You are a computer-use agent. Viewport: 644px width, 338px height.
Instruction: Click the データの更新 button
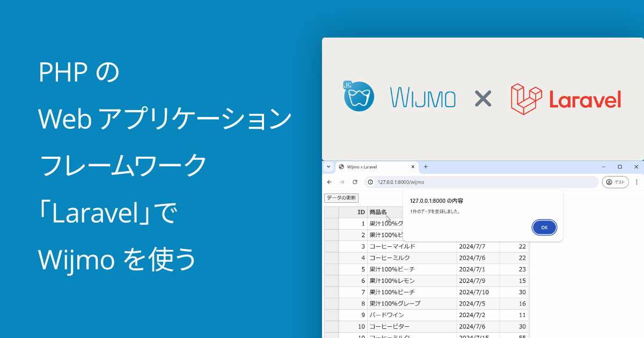tap(340, 198)
